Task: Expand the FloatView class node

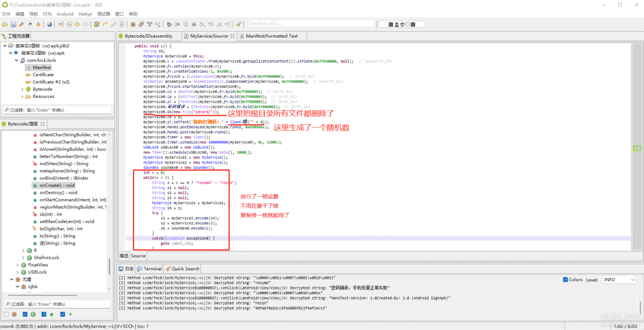Action: tap(17, 265)
